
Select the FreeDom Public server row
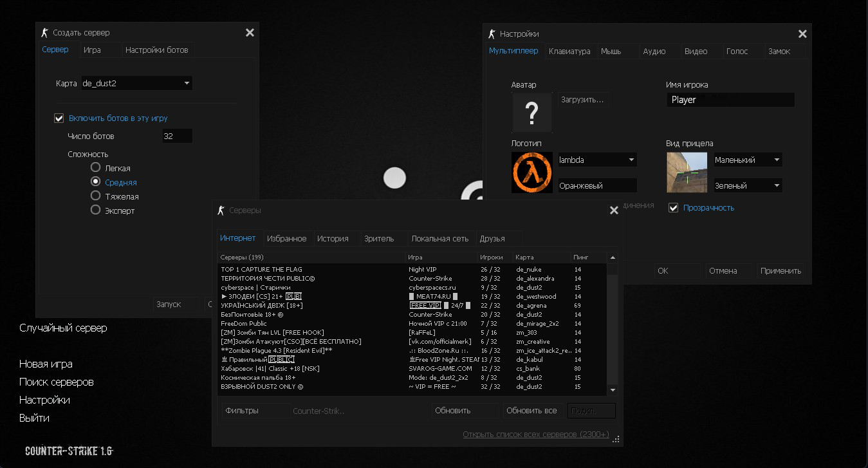coord(412,324)
